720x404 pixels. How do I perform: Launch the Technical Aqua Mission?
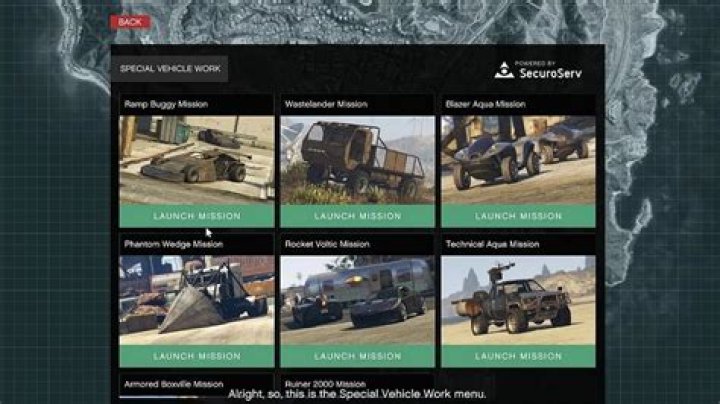518,356
